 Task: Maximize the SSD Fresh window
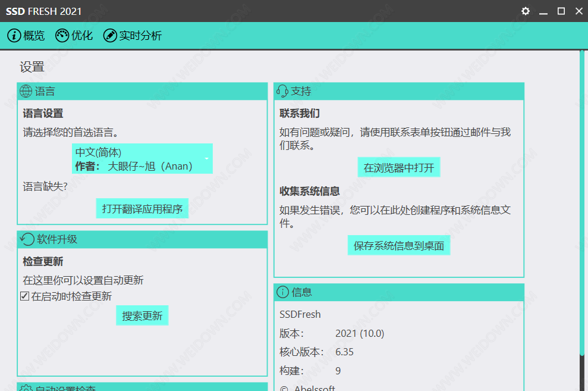tap(561, 11)
